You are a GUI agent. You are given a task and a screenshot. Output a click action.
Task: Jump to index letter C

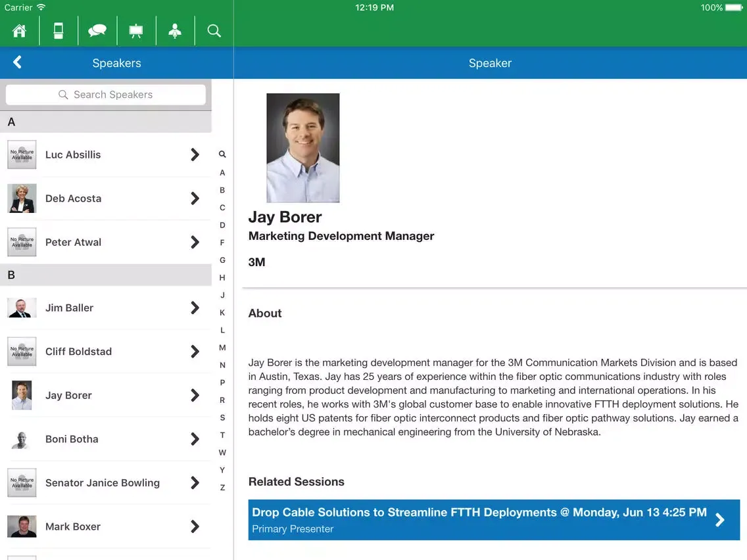(x=222, y=208)
